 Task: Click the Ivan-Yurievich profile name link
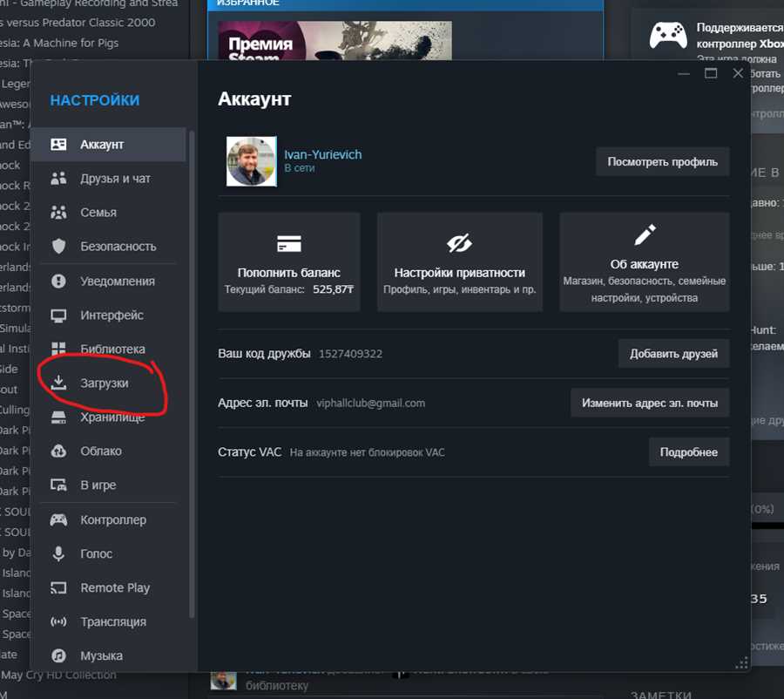click(323, 154)
